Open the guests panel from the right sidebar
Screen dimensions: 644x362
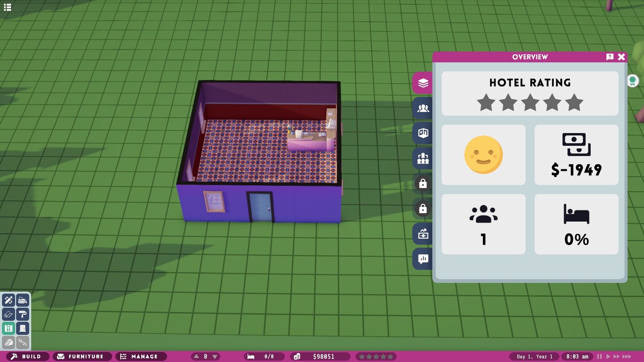[423, 108]
